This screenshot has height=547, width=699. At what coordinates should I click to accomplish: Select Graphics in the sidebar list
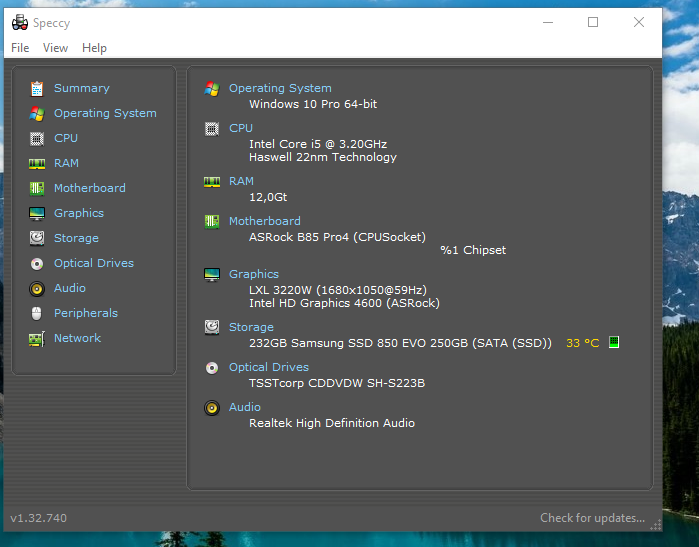click(78, 213)
